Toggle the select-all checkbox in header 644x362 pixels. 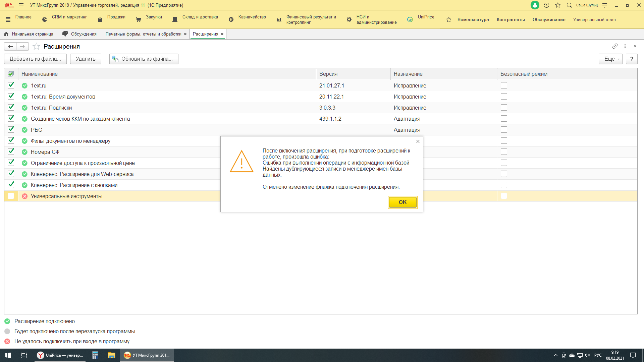point(11,74)
